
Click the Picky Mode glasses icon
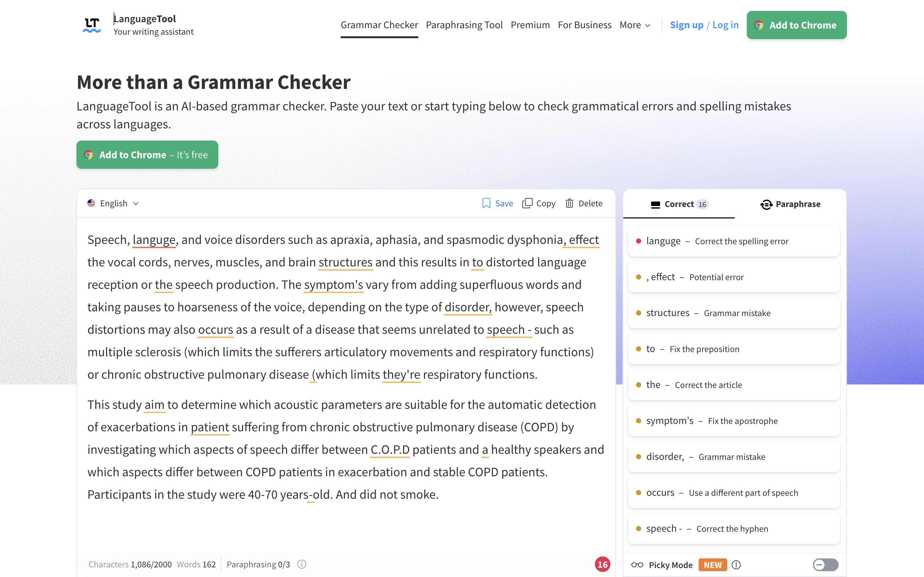(x=637, y=565)
